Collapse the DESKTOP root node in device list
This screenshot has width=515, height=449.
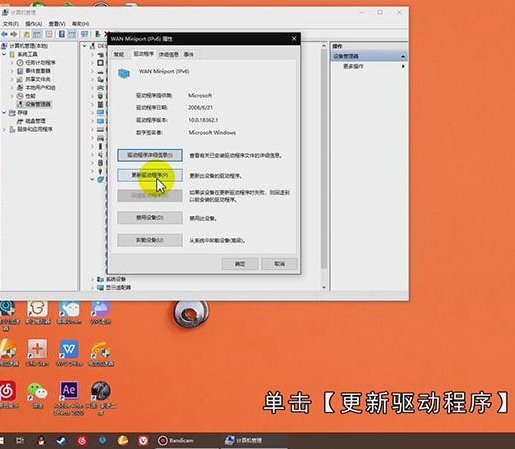click(x=85, y=46)
